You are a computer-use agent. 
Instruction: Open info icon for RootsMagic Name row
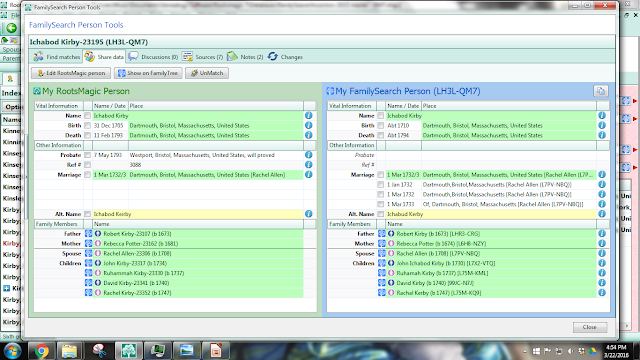(x=309, y=116)
